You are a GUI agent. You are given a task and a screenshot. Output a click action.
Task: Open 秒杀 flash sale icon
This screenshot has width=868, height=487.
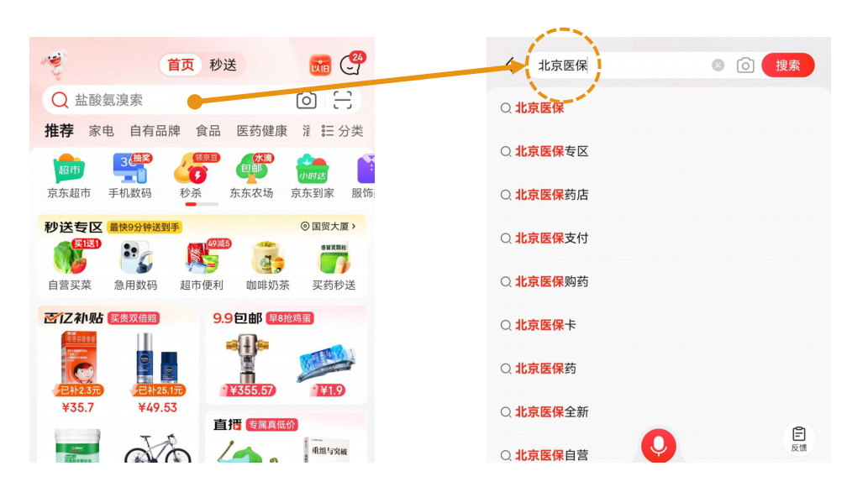pos(191,176)
